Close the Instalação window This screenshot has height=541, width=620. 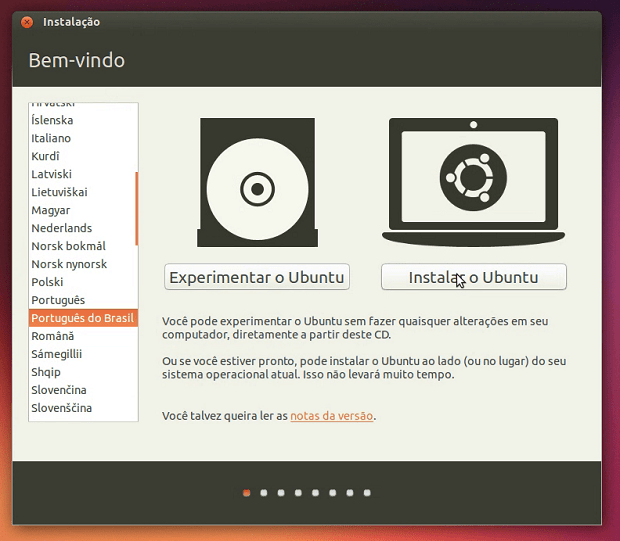coord(27,22)
